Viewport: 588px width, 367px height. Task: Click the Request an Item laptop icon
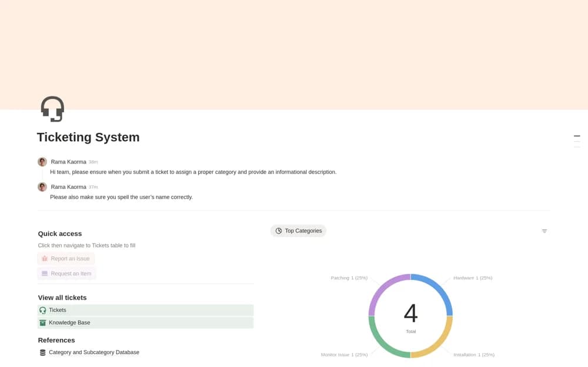point(45,273)
